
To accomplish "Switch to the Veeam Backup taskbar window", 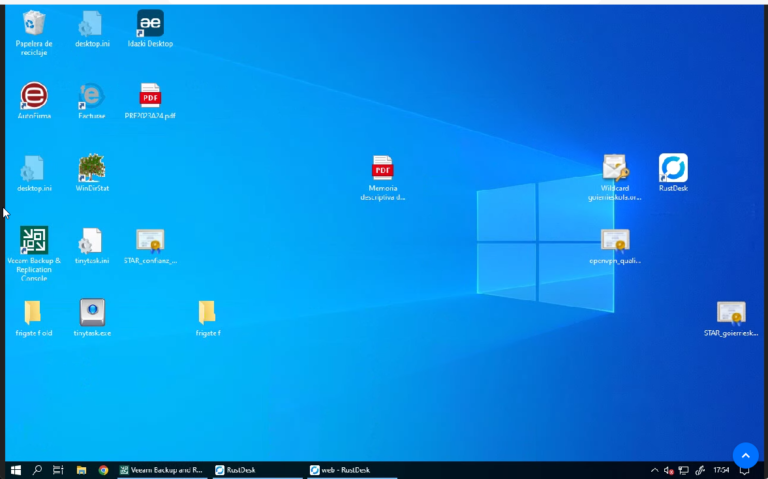I will [x=161, y=470].
